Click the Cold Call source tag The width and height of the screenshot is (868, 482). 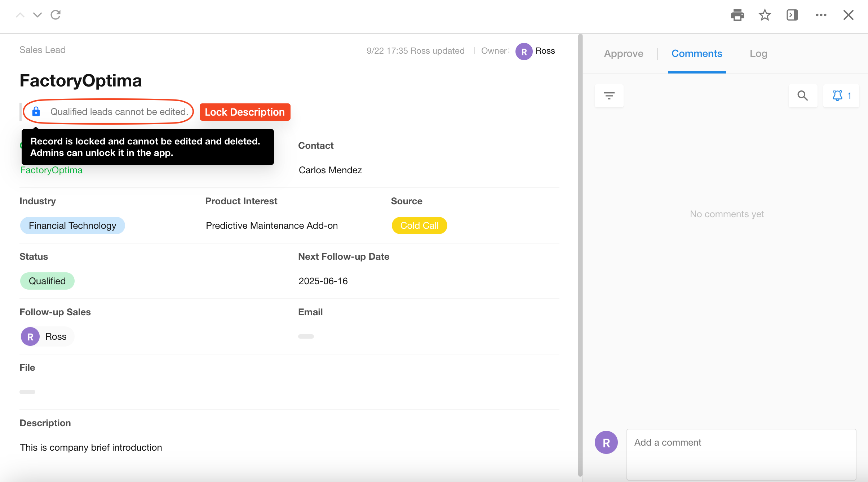[419, 226]
